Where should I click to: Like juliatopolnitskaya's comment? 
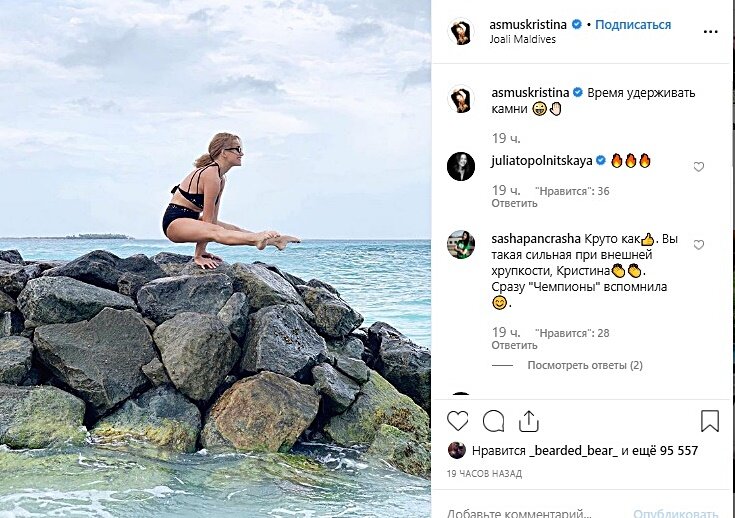699,167
